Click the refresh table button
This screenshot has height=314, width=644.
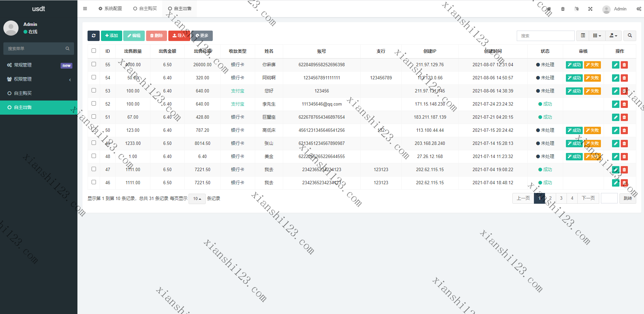[94, 36]
